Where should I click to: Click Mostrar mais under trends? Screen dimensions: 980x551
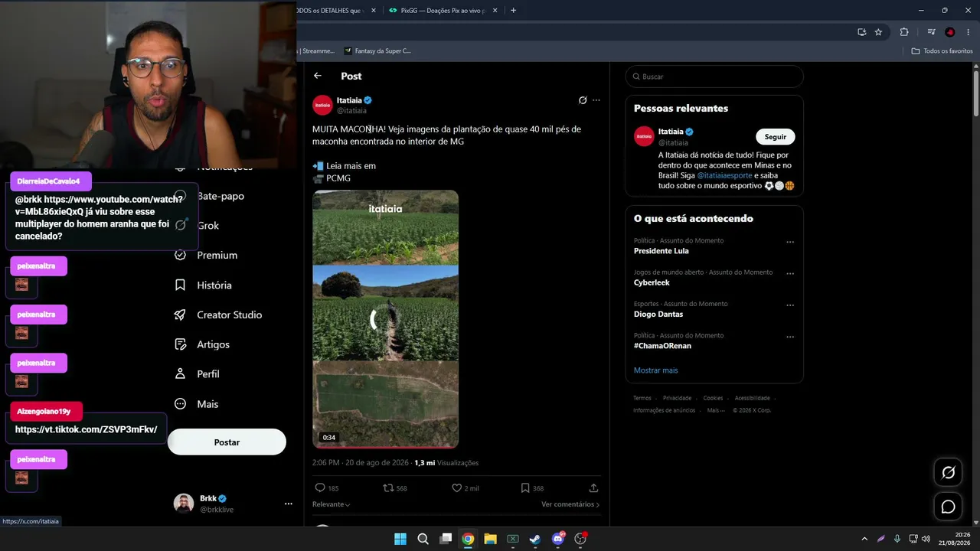[x=655, y=370]
